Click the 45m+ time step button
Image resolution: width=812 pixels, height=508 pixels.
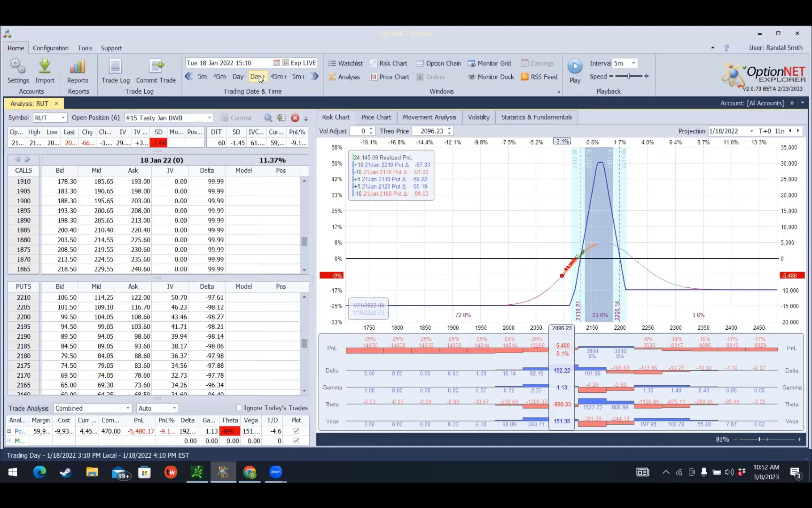click(279, 77)
